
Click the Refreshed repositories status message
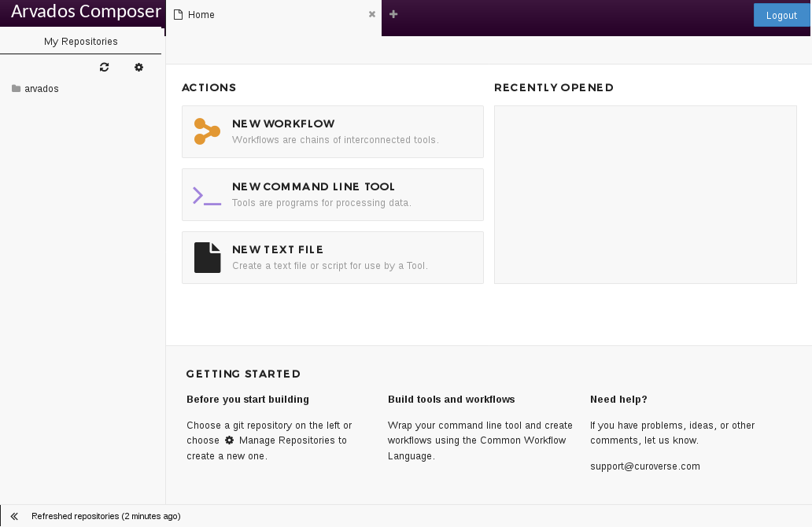click(105, 516)
